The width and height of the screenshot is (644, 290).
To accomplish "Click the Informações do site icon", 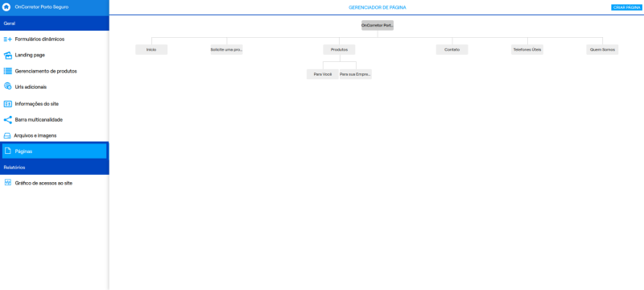I will pos(7,104).
